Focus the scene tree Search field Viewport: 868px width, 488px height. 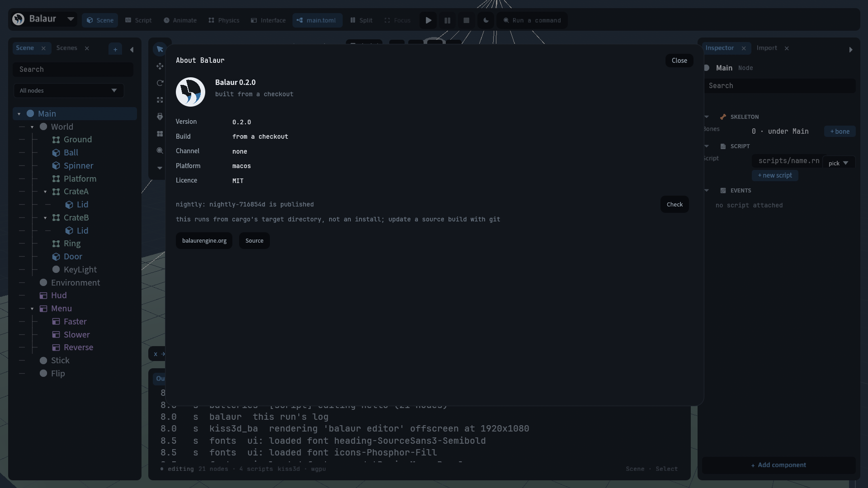pyautogui.click(x=73, y=70)
